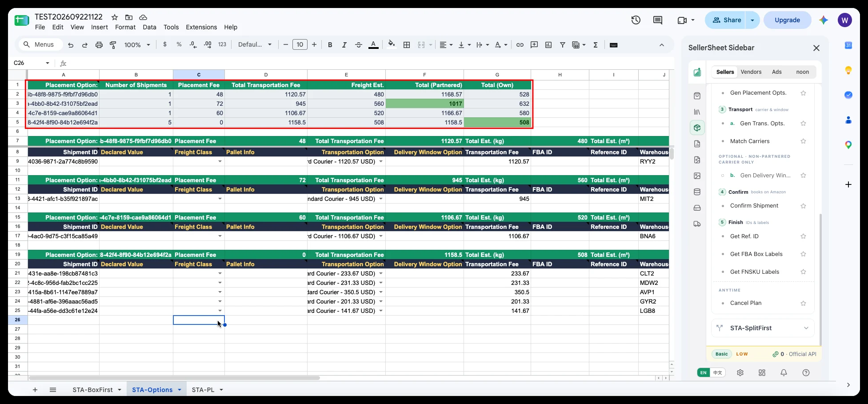Open the comments history icon

point(658,20)
